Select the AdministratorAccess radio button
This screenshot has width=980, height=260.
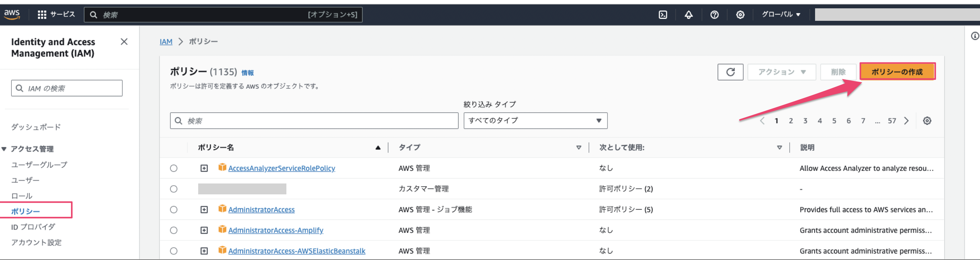pyautogui.click(x=174, y=209)
